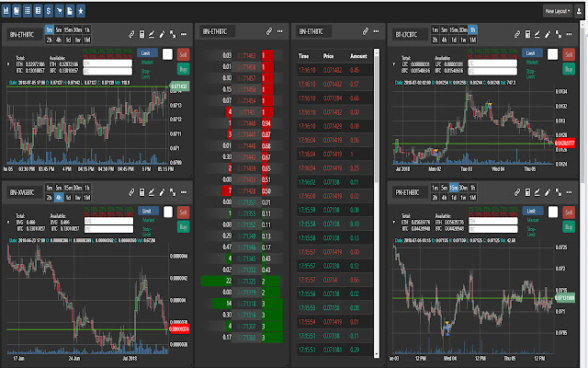Click white color swatch in BN-XVGBTC panel
588x368 pixels.
pos(167,213)
